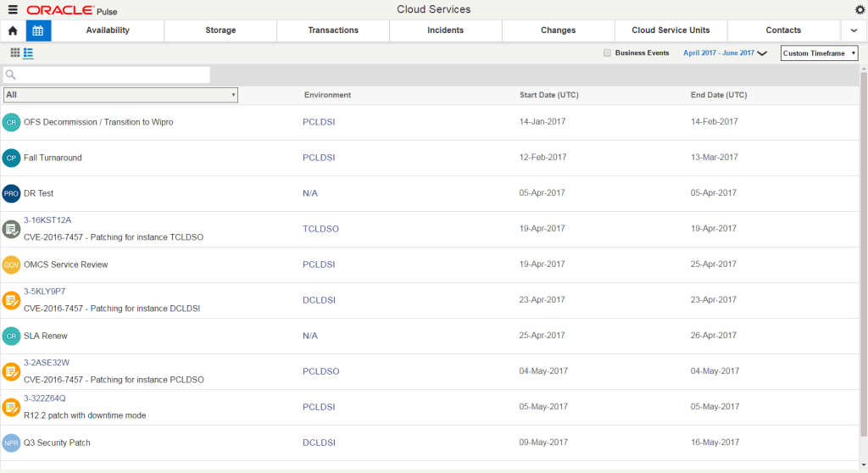Go to the Home icon tab
The height and width of the screenshot is (473, 868).
[13, 31]
